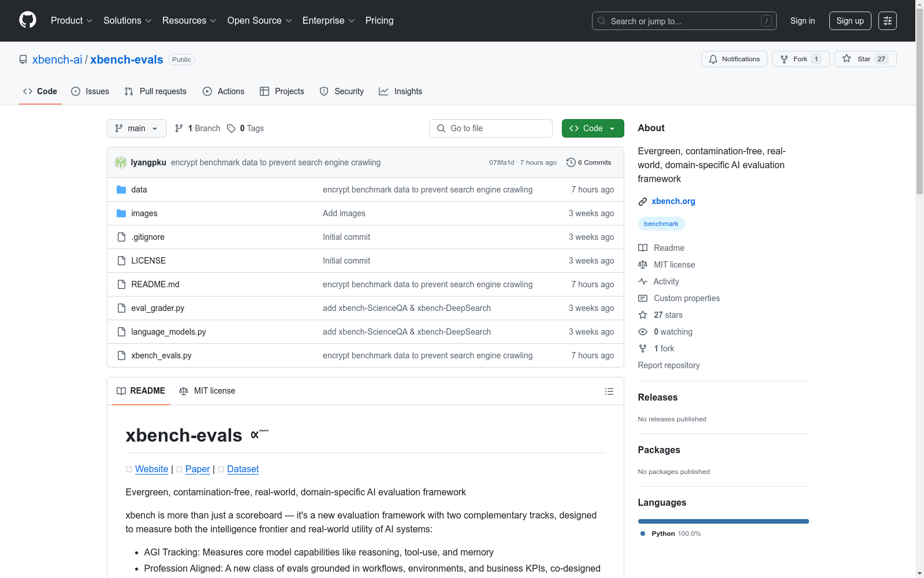
Task: Open the .gitignore file
Action: pyautogui.click(x=148, y=237)
